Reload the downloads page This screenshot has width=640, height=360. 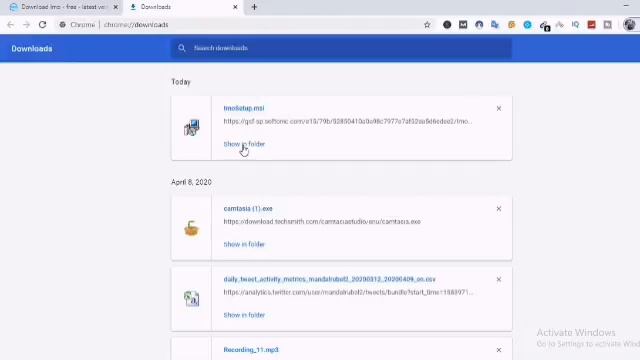(42, 25)
